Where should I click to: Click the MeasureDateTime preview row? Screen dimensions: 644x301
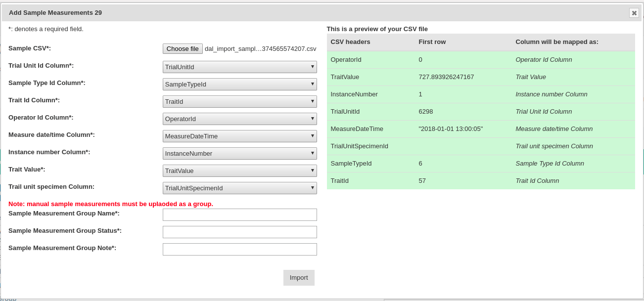(x=357, y=129)
